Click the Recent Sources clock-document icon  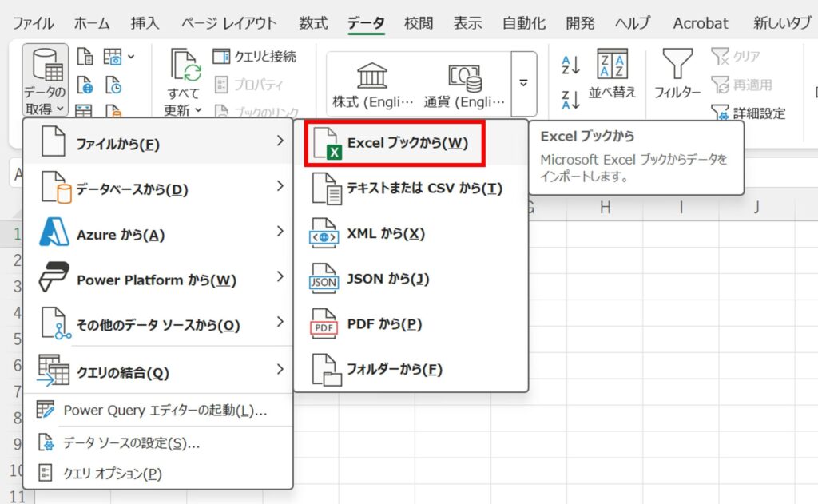click(x=113, y=85)
